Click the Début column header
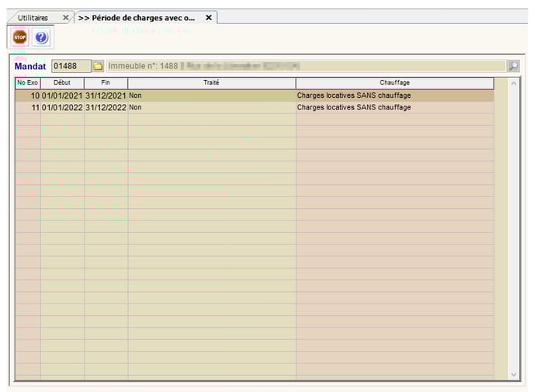 [62, 82]
